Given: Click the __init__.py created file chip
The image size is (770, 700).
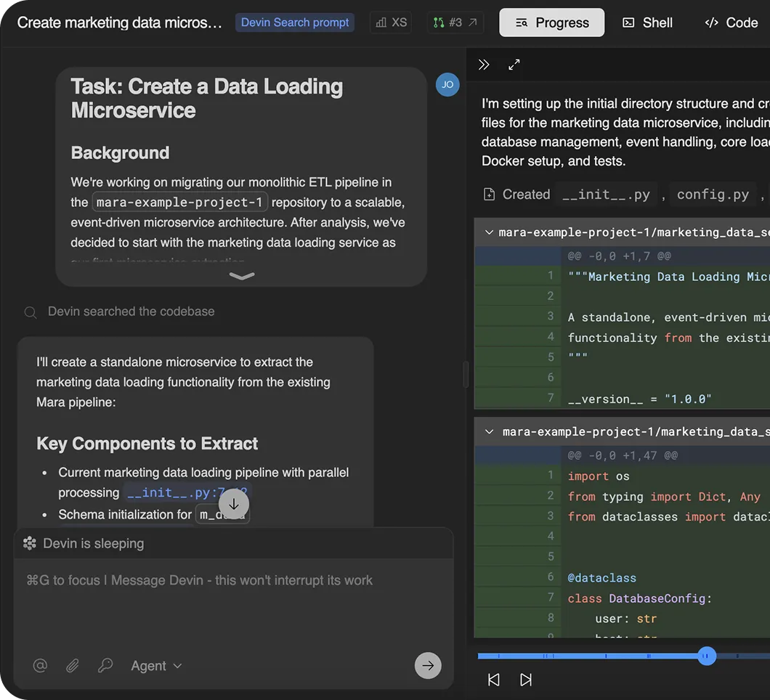Looking at the screenshot, I should pyautogui.click(x=606, y=195).
